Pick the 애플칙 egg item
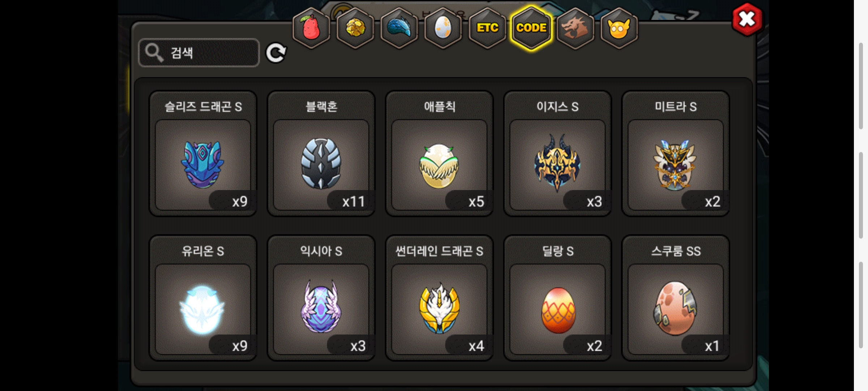The image size is (868, 391). (439, 154)
